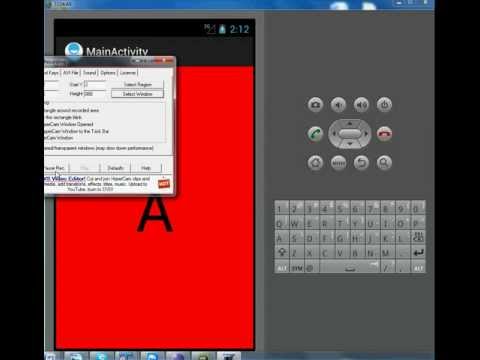Click the large letter A on red screen
The width and height of the screenshot is (480, 360).
155,213
